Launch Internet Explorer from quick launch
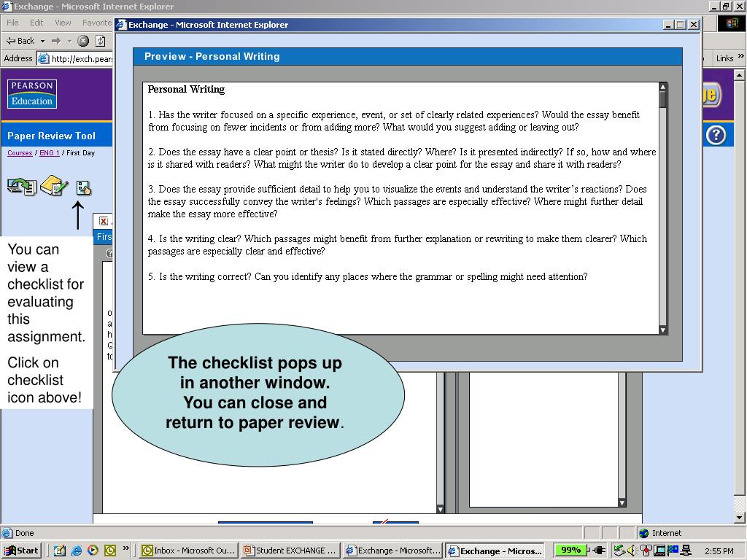The height and width of the screenshot is (560, 747). click(76, 551)
